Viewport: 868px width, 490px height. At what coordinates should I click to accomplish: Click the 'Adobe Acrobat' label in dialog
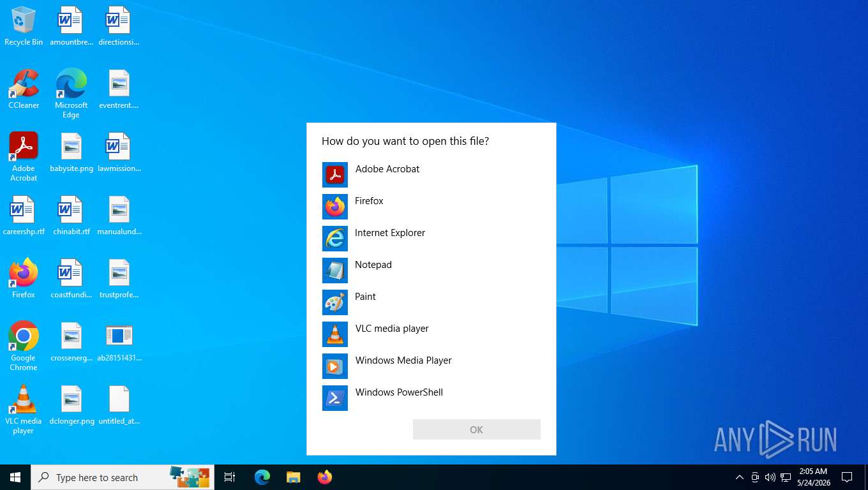click(x=387, y=169)
